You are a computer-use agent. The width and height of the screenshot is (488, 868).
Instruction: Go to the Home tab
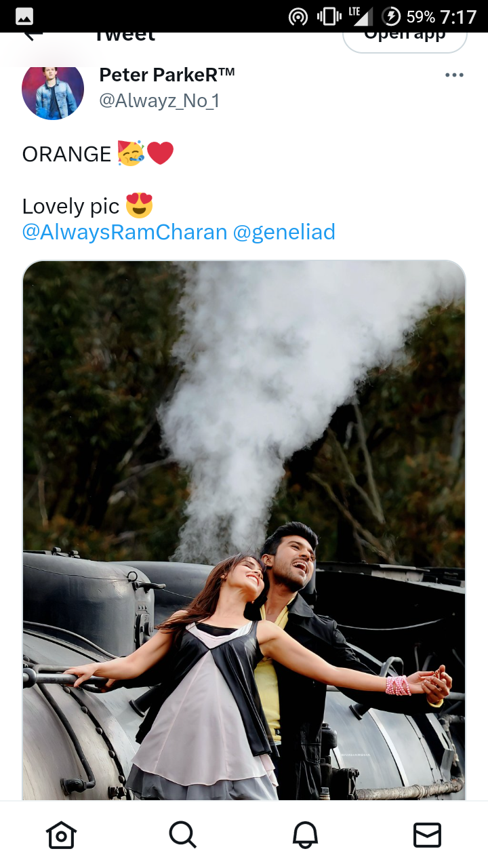pyautogui.click(x=61, y=835)
